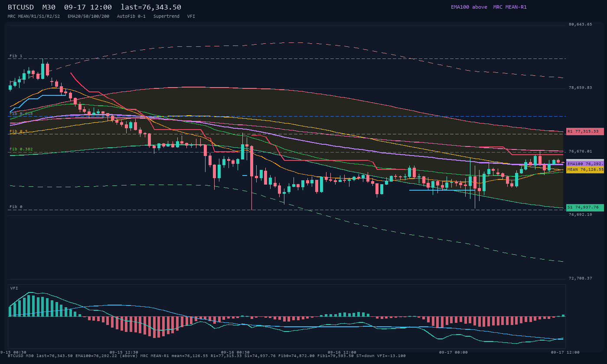The image size is (607, 364).
Task: Select the Supertrend legend entry
Action: [x=166, y=16]
